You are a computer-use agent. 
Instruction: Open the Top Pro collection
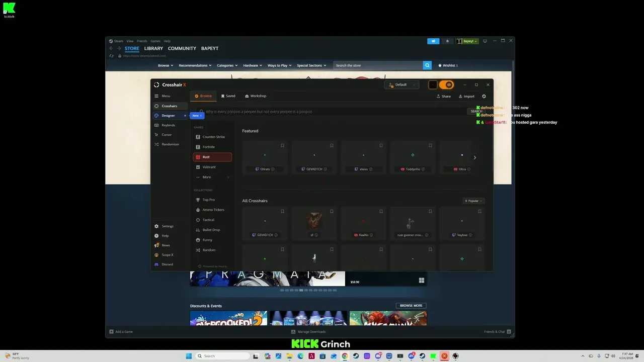click(212, 200)
